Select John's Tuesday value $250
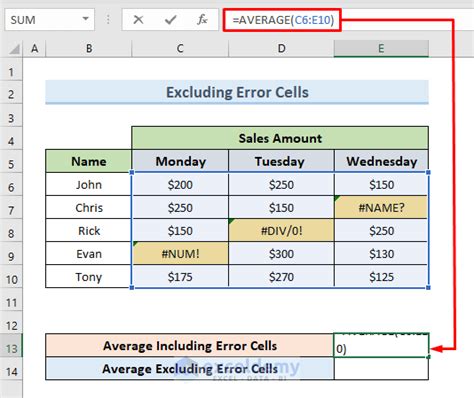 pyautogui.click(x=281, y=184)
